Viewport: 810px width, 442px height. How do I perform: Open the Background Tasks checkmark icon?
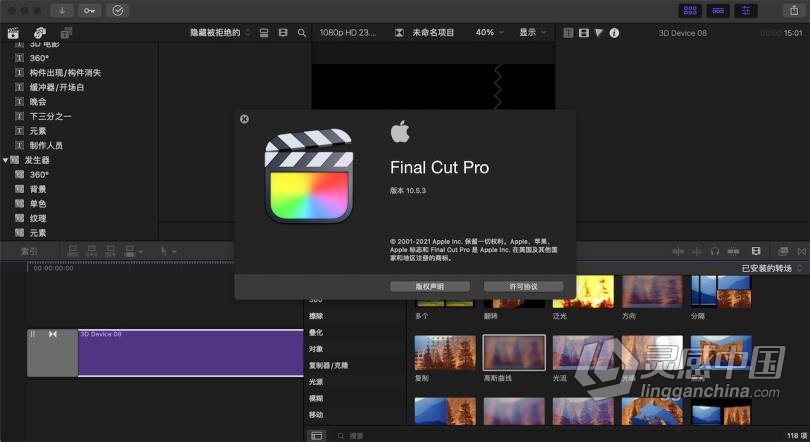pyautogui.click(x=118, y=10)
